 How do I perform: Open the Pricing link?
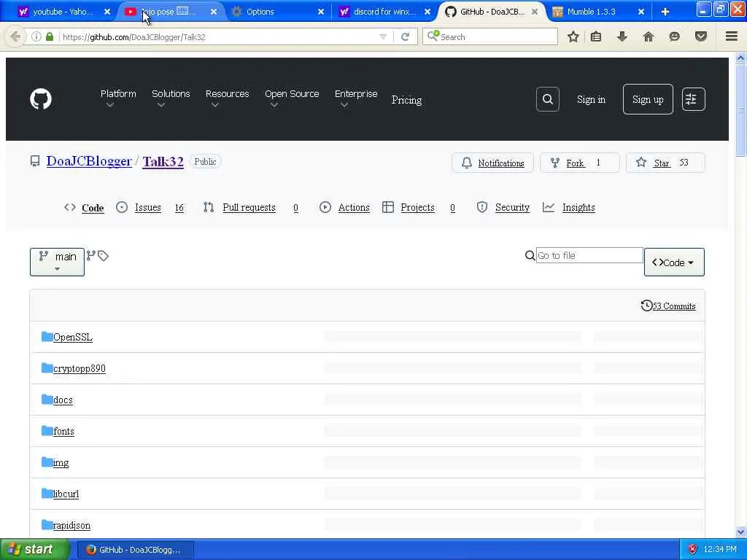click(x=406, y=100)
